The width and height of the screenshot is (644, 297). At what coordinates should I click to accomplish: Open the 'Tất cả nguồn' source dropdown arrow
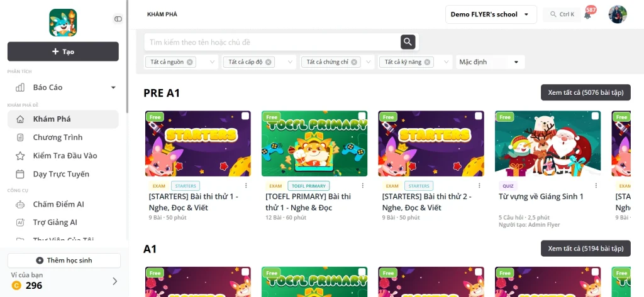click(x=213, y=62)
